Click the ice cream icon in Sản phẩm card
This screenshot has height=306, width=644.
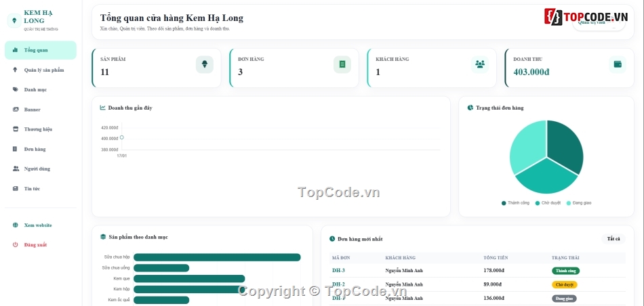click(205, 64)
